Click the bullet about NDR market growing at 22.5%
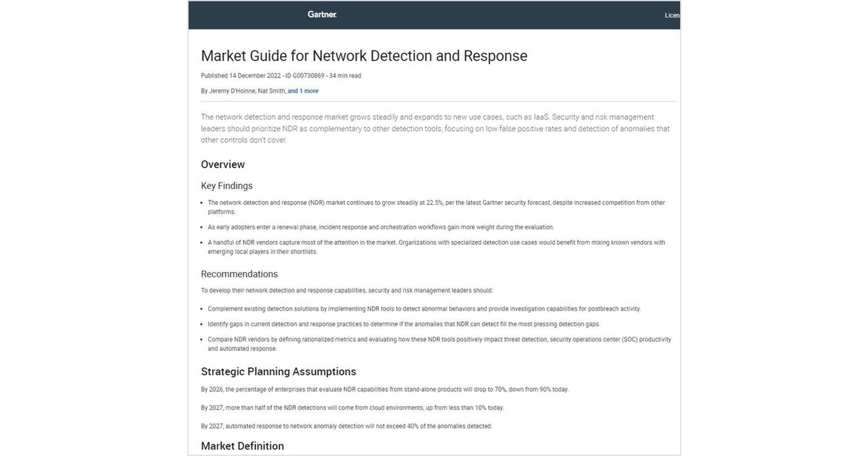 [436, 207]
